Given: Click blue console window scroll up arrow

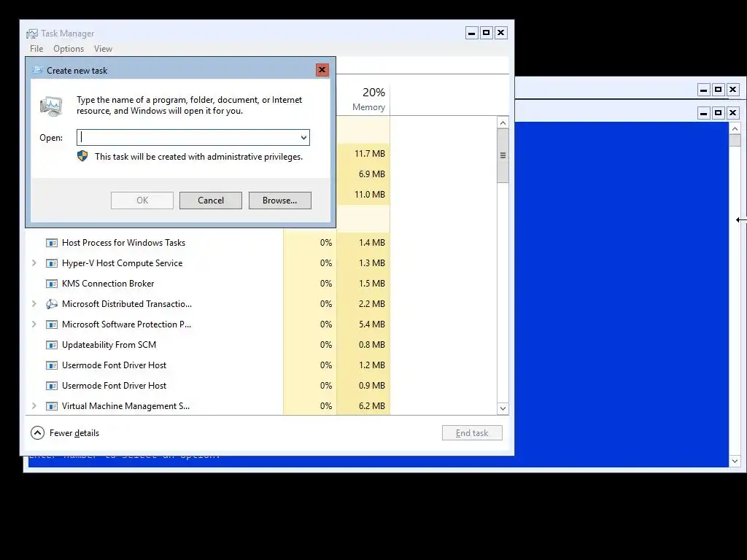Looking at the screenshot, I should click(x=735, y=128).
